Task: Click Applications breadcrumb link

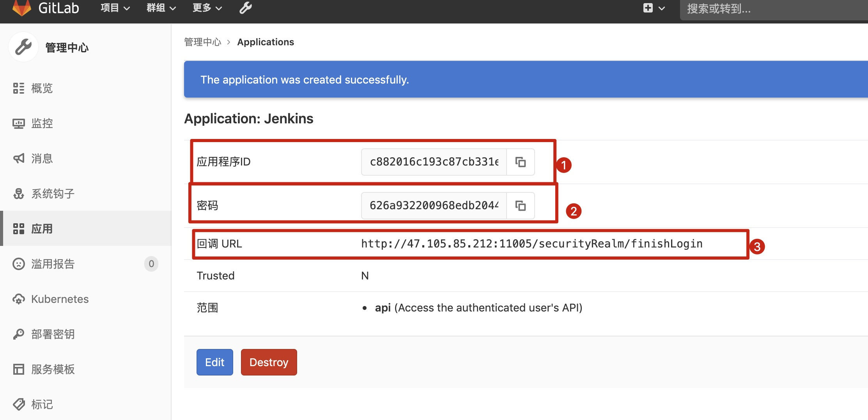Action: coord(266,42)
